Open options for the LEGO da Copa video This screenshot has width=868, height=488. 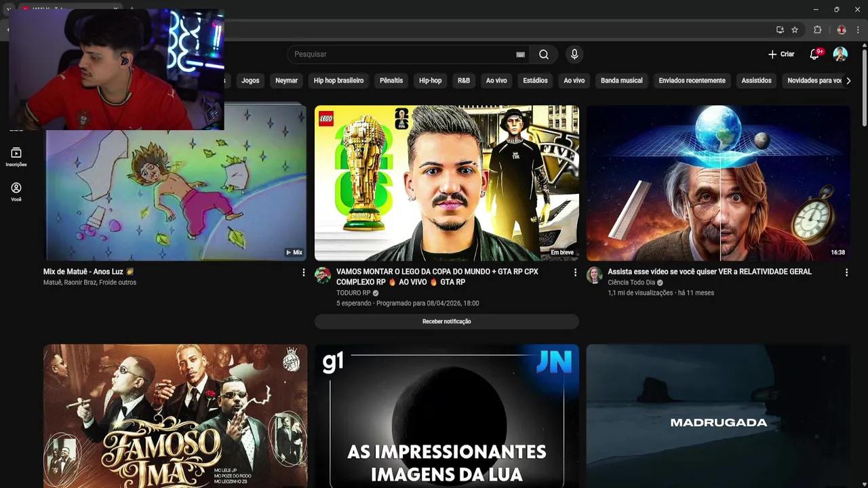click(575, 272)
